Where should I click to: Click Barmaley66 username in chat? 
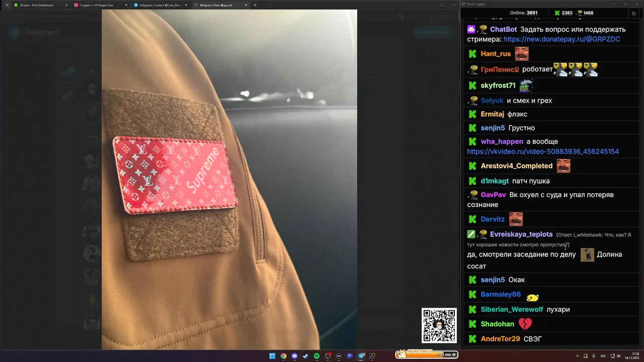coord(501,294)
